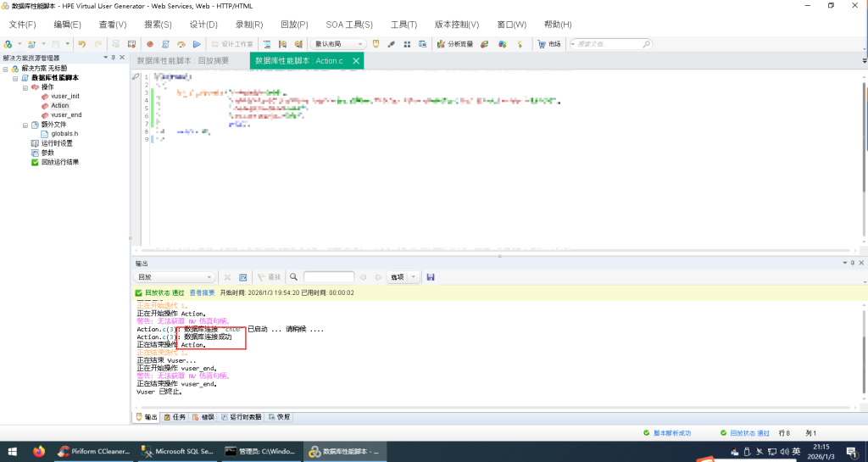
Task: Switch to the 回放摘要 tab
Action: [x=189, y=61]
